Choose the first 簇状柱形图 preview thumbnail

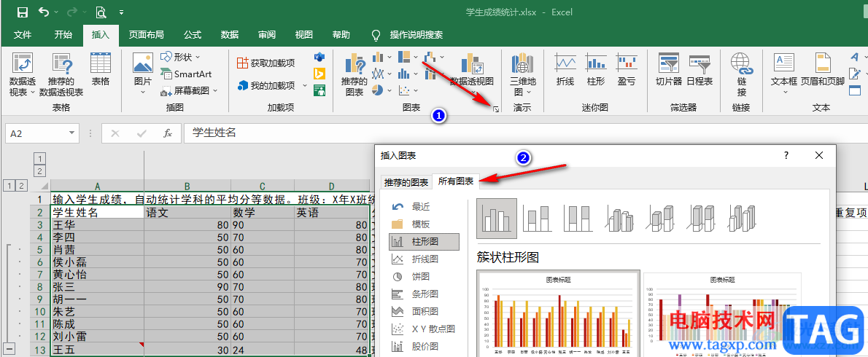(558, 314)
